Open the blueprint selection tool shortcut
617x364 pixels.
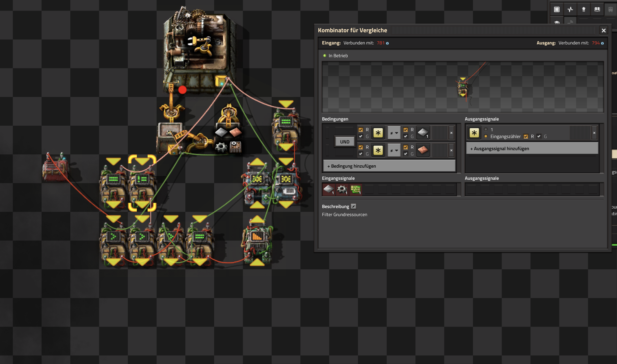pos(557,9)
